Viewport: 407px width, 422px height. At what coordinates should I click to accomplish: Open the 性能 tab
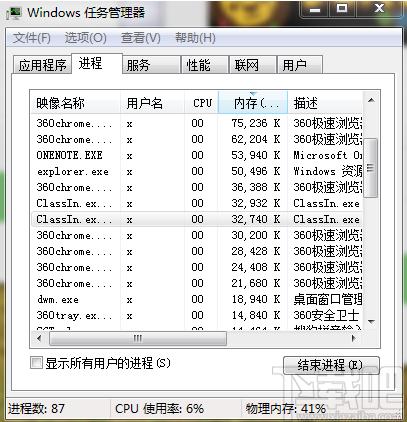pos(205,65)
